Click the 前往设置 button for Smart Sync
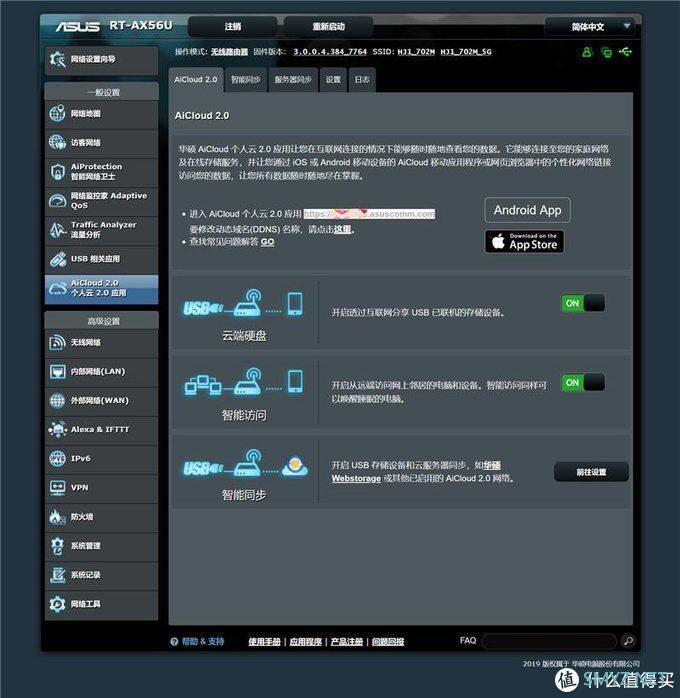This screenshot has width=680, height=698. pyautogui.click(x=591, y=472)
